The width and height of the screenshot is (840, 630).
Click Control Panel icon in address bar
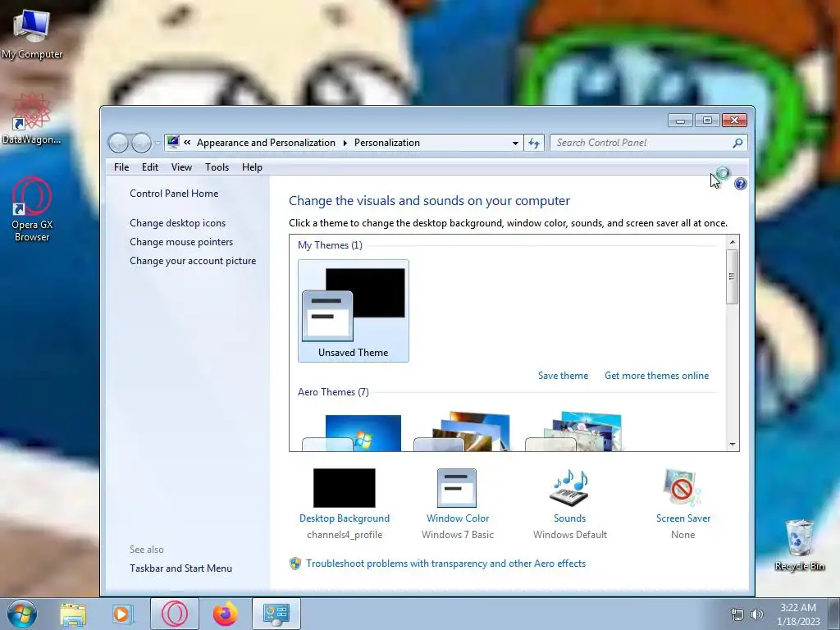pyautogui.click(x=172, y=142)
